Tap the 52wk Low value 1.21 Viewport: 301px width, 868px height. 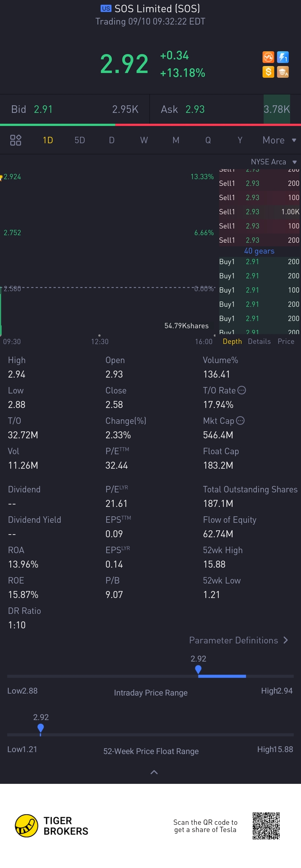point(212,595)
